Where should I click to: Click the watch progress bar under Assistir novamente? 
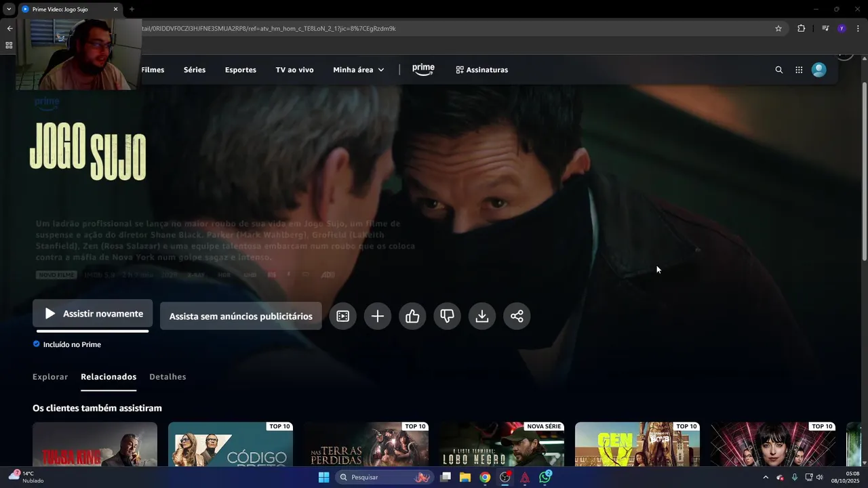(92, 331)
